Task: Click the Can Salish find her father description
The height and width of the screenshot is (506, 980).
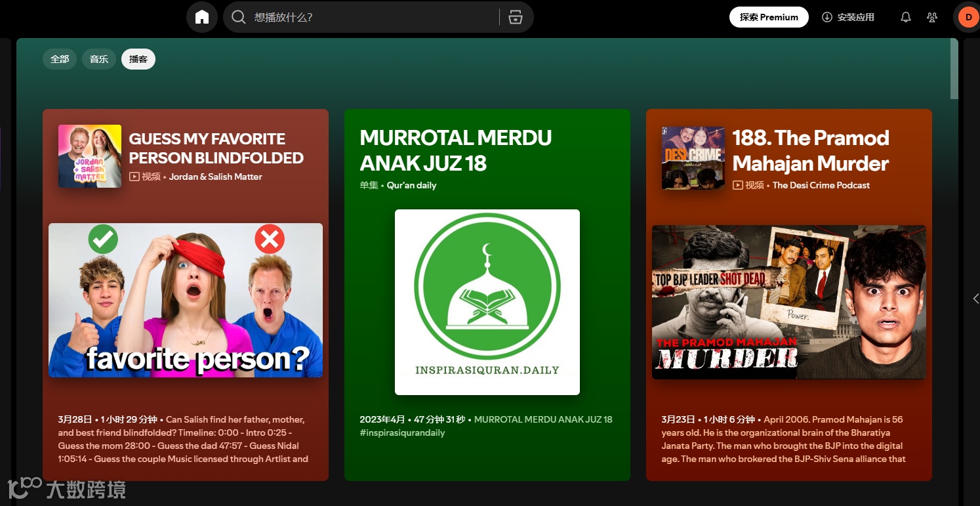Action: tap(183, 439)
